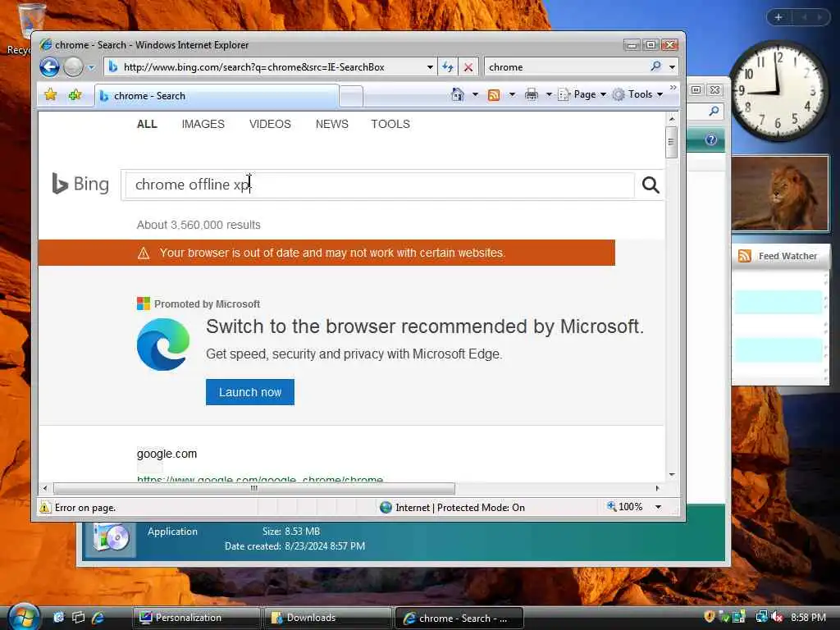Click the Bing search text field
Viewport: 840px width, 630px height.
tap(379, 185)
